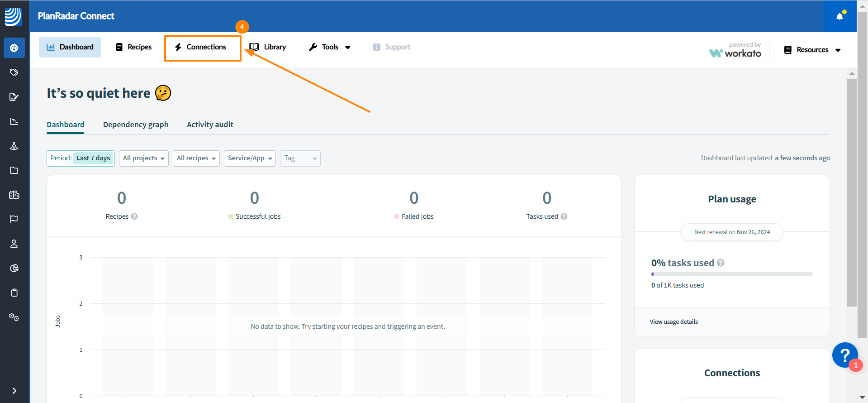Open the Resources dropdown menu
The image size is (868, 403).
pyautogui.click(x=812, y=50)
